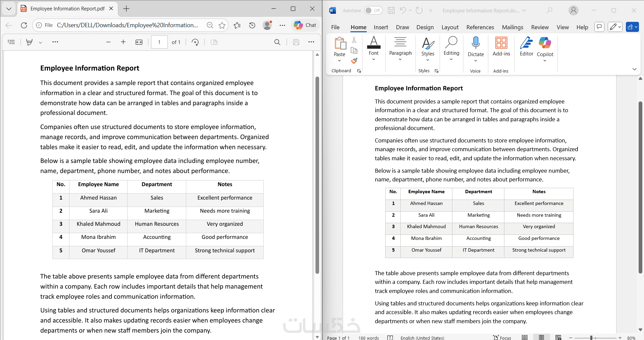Open the Copilot Chat button in Edge

pos(305,25)
